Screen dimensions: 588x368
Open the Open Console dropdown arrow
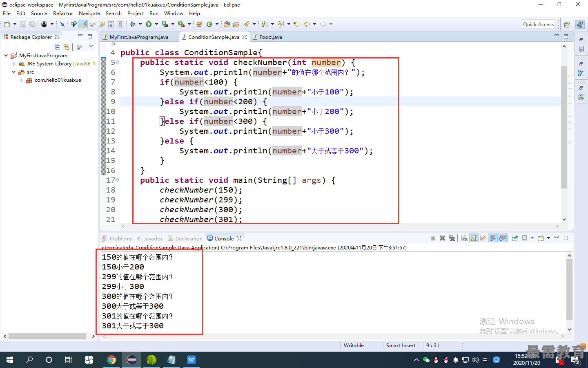coord(548,238)
